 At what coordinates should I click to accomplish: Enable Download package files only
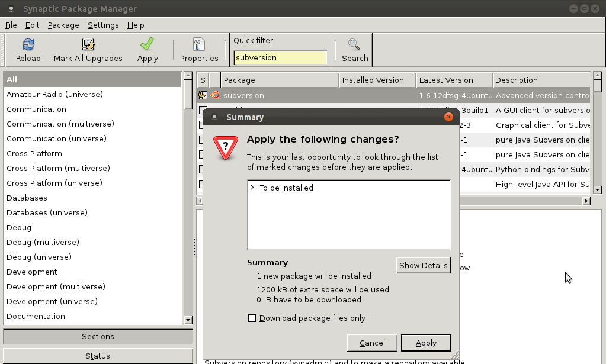(x=252, y=318)
